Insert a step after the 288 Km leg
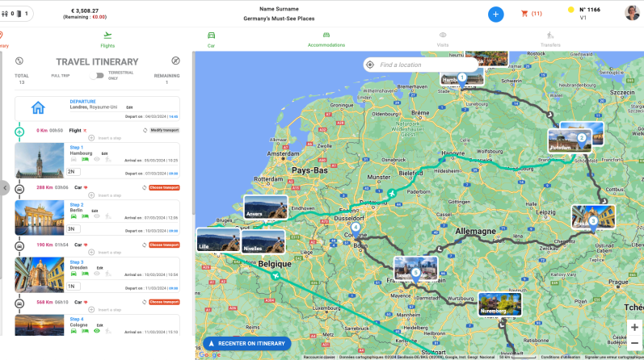644x360 pixels. (105, 195)
